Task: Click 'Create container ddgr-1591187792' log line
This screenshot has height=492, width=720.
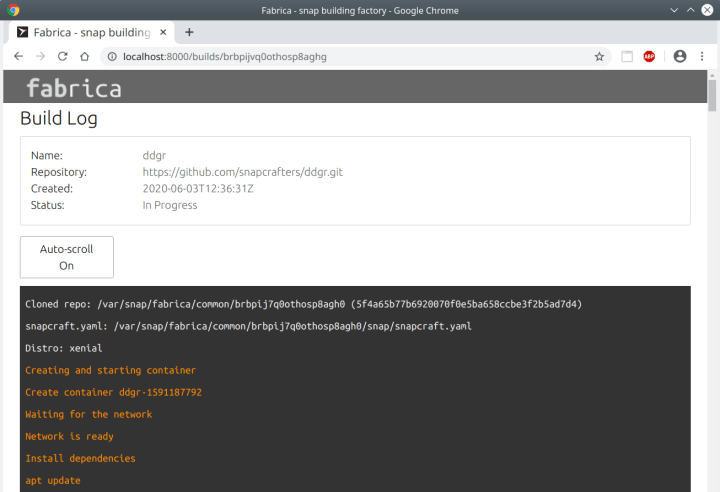Action: coord(113,392)
